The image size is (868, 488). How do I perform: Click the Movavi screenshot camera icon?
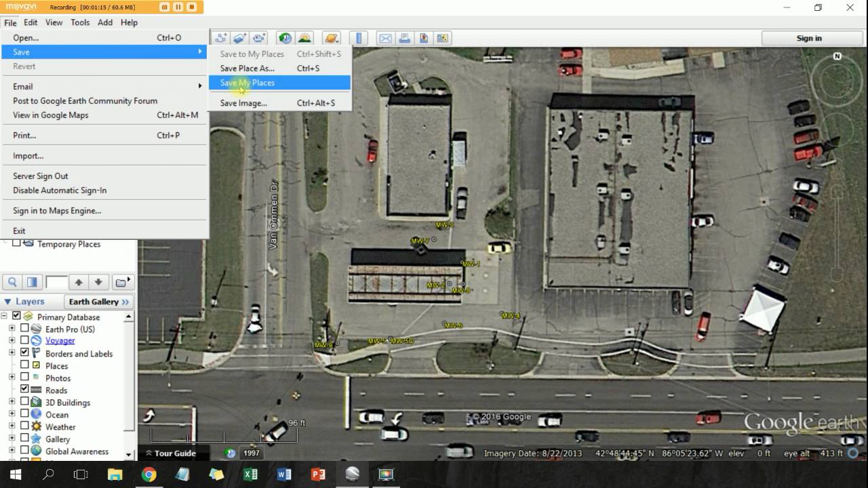pyautogui.click(x=164, y=7)
